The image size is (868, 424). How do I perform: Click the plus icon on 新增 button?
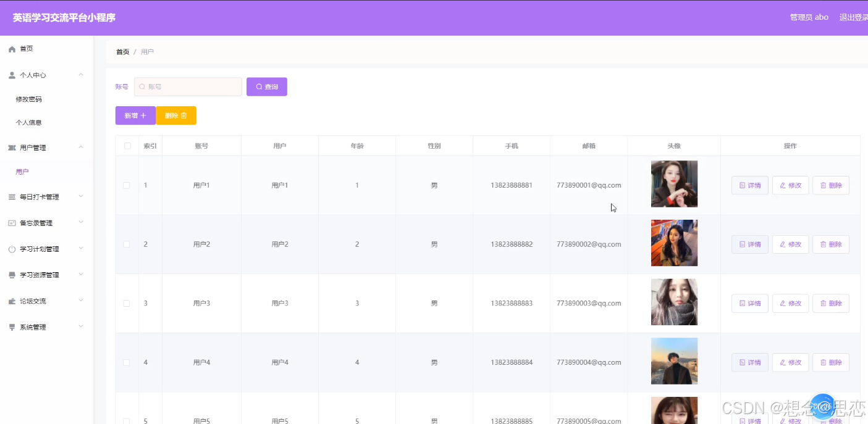tap(143, 115)
